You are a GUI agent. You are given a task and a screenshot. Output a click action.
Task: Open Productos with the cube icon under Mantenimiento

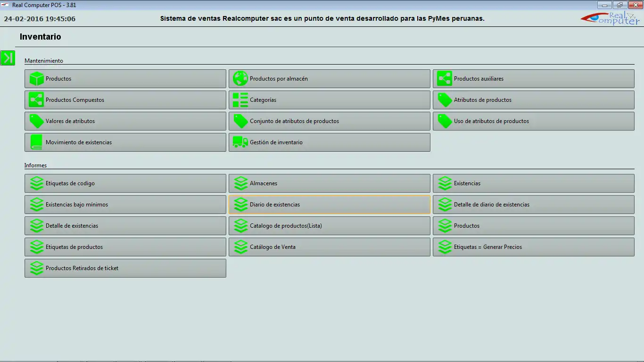click(125, 79)
